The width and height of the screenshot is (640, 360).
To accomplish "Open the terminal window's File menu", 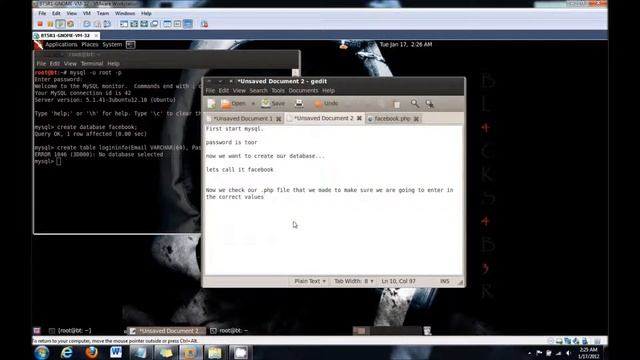I will point(41,64).
